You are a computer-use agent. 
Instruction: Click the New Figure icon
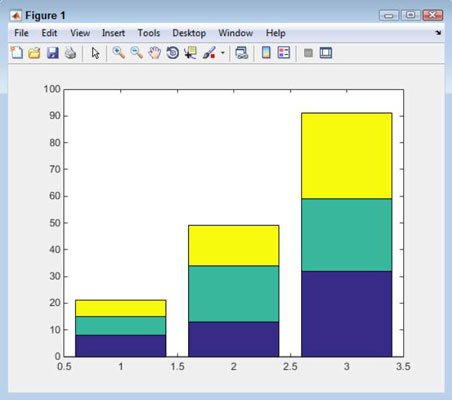pyautogui.click(x=17, y=53)
